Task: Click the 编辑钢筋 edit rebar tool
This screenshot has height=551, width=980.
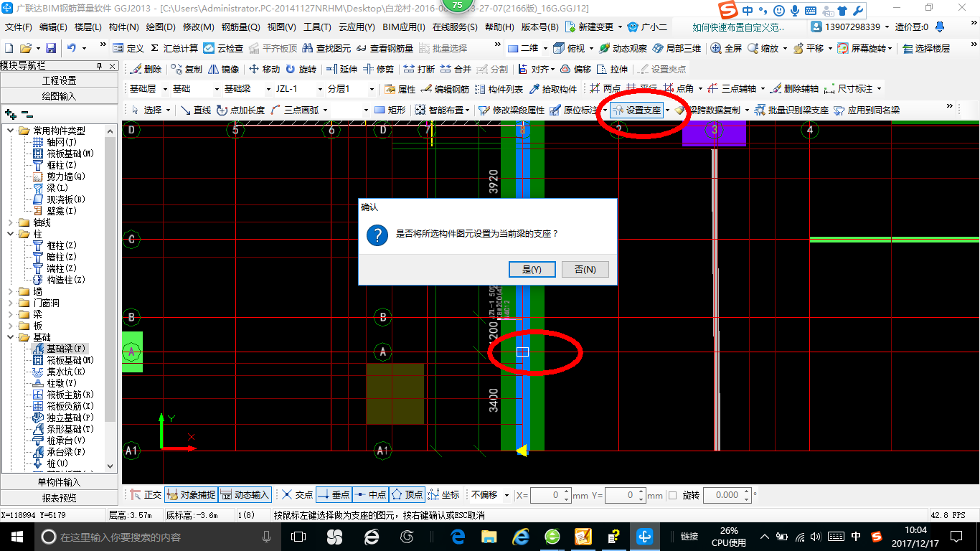Action: 445,89
